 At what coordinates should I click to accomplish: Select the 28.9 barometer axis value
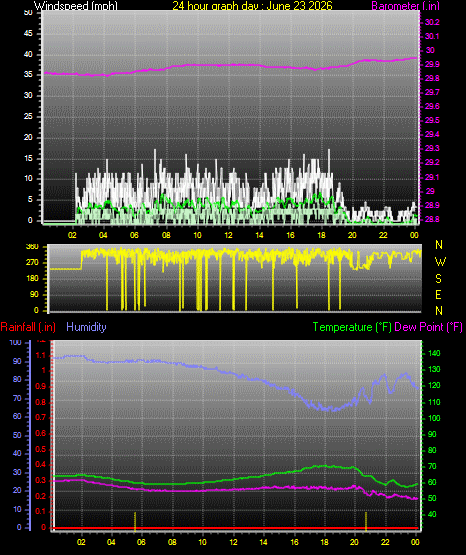(432, 205)
